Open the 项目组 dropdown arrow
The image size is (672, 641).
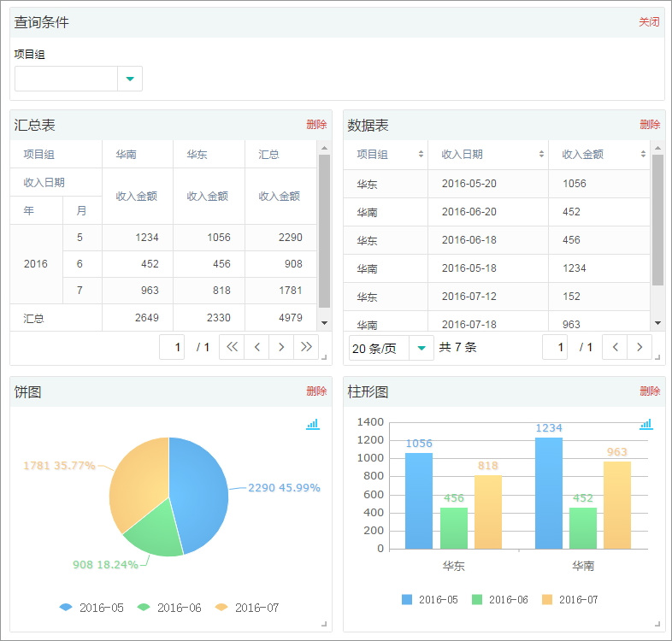point(130,79)
